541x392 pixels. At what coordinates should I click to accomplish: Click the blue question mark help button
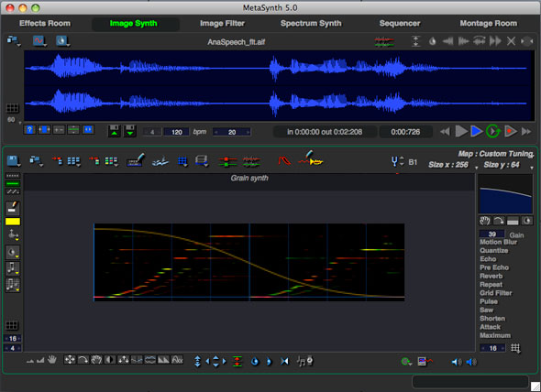coord(29,130)
